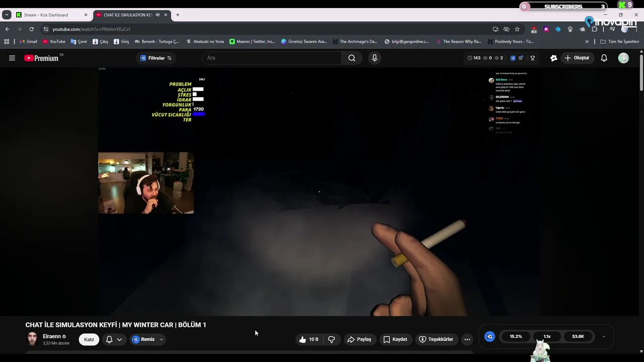This screenshot has width=644, height=362.
Task: Click the blue IQ badge beside 15.2%
Action: [490, 336]
